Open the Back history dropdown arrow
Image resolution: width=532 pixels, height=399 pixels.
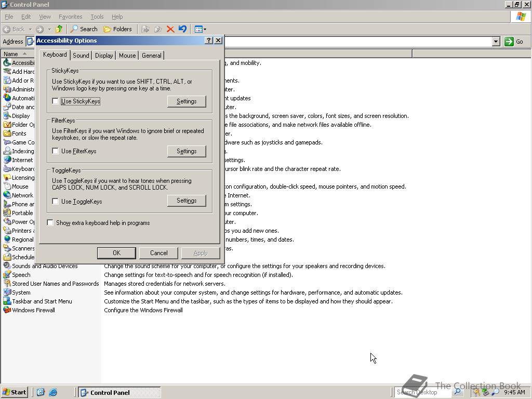click(x=30, y=29)
